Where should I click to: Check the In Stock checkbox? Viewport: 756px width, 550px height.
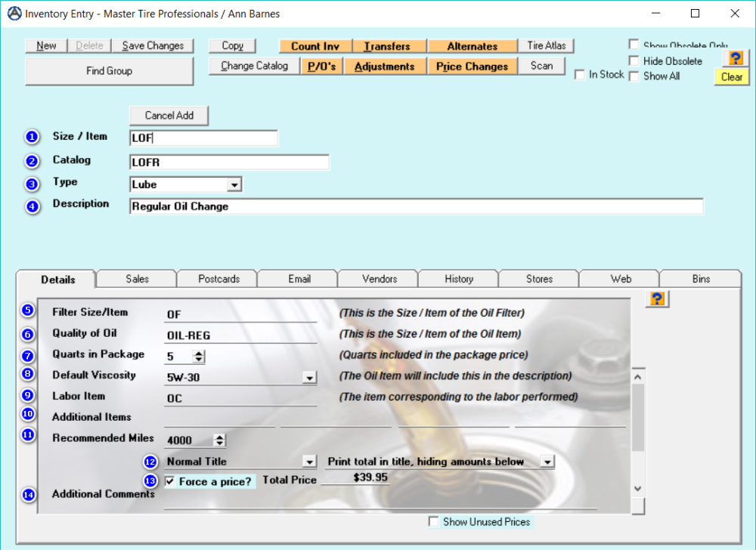click(x=580, y=75)
